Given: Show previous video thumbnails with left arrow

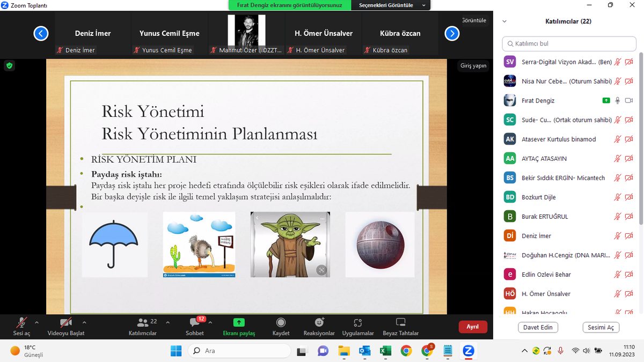Looking at the screenshot, I should click(x=41, y=33).
